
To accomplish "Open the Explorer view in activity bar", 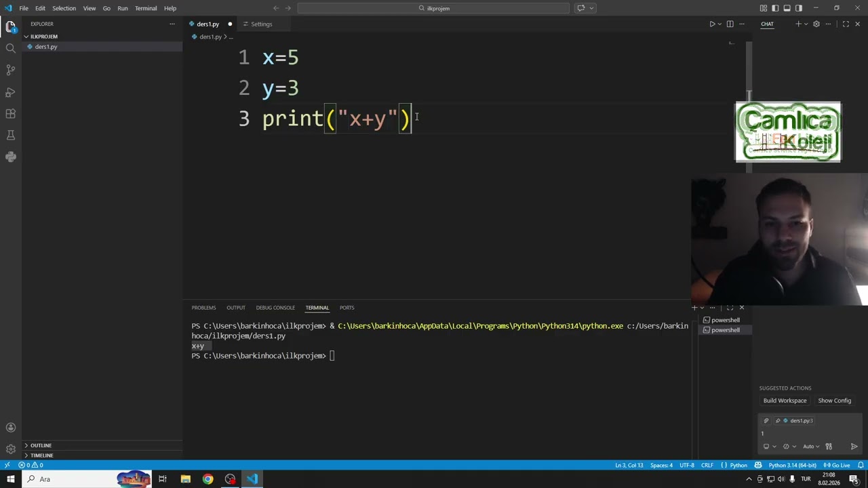I will [x=11, y=26].
